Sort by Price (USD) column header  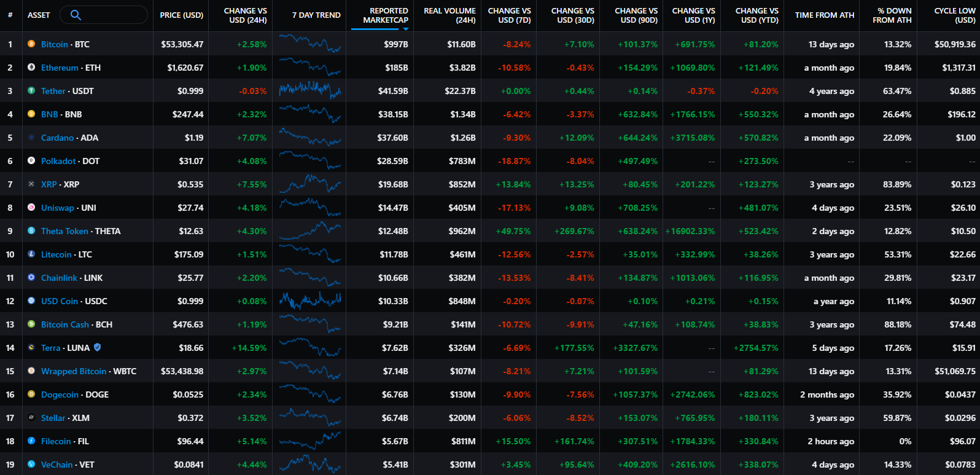pyautogui.click(x=181, y=15)
